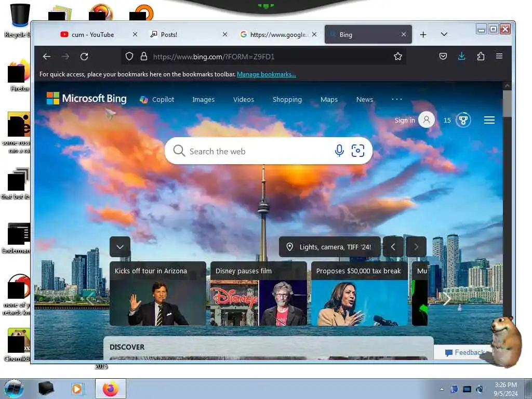Image resolution: width=532 pixels, height=399 pixels.
Task: Open the Shopping navigation item
Action: 287,99
